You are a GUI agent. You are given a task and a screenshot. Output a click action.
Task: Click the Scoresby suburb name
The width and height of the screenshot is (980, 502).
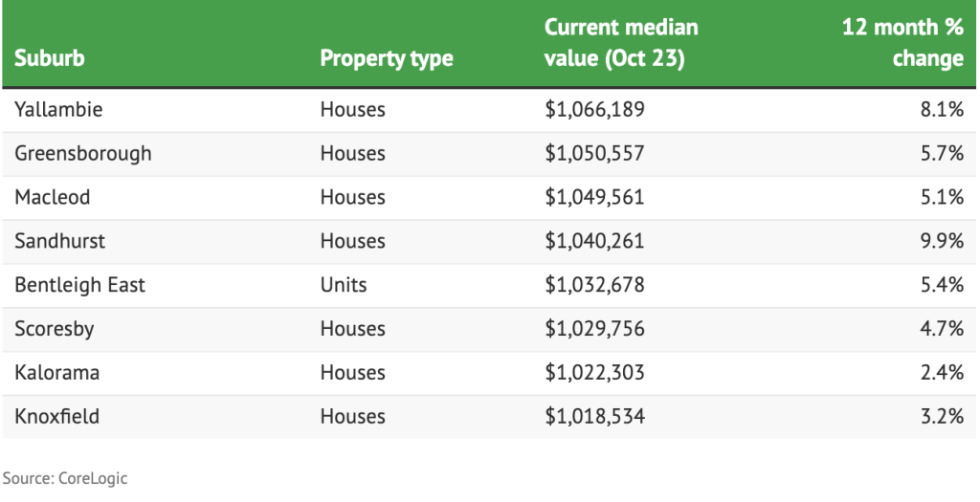pos(55,329)
